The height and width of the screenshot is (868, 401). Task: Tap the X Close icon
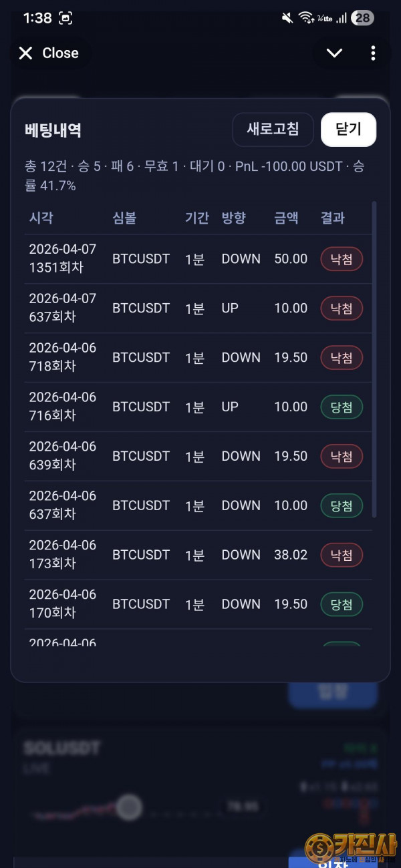(x=26, y=53)
